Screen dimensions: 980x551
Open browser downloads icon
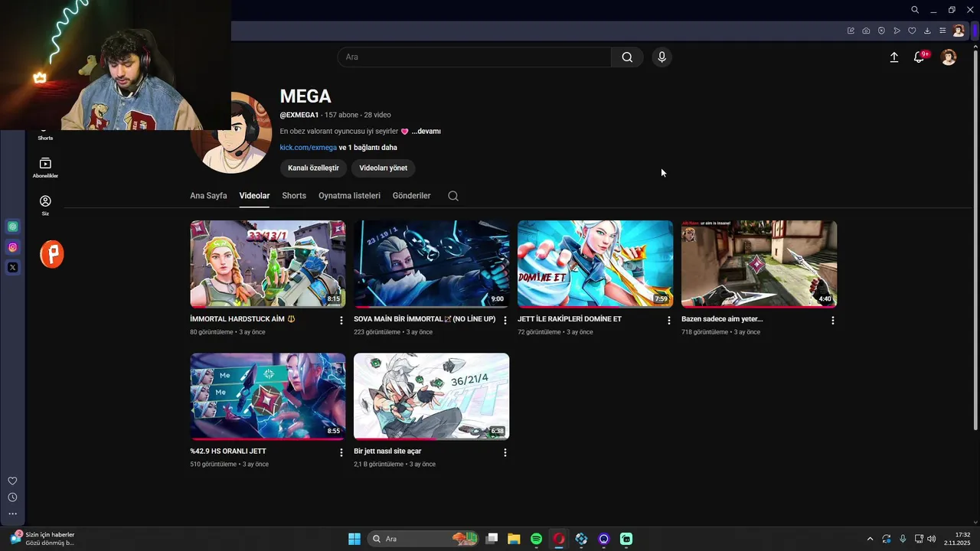927,31
